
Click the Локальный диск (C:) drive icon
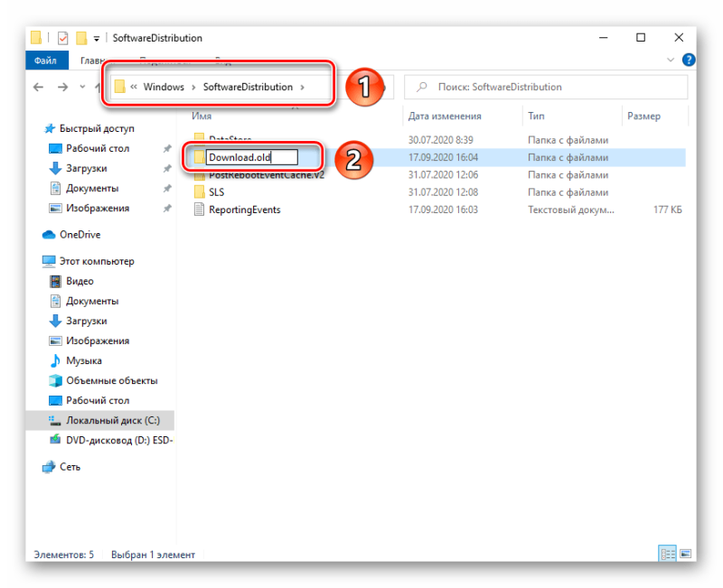pyautogui.click(x=55, y=420)
